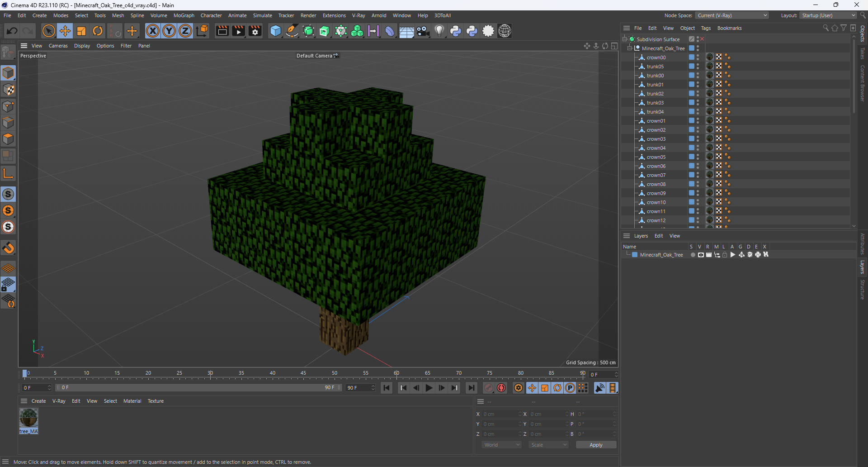Open the File menu
Screen dimensions: 868x467
point(7,15)
